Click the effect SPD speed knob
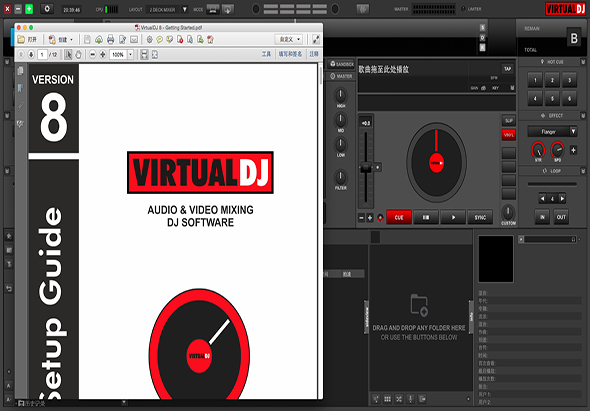Image resolution: width=590 pixels, height=411 pixels. 557,149
